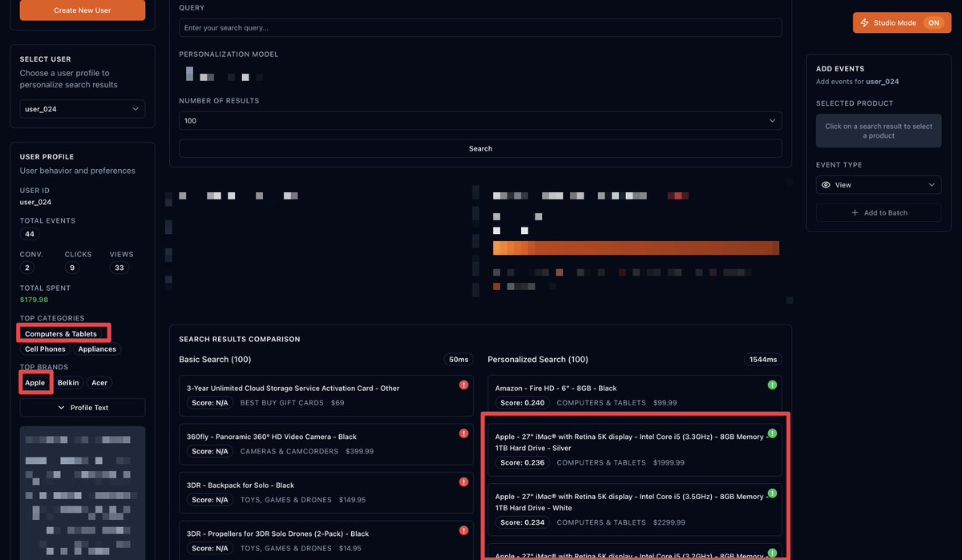Expand the Profile Text section
Image resolution: width=962 pixels, height=560 pixels.
click(x=83, y=408)
